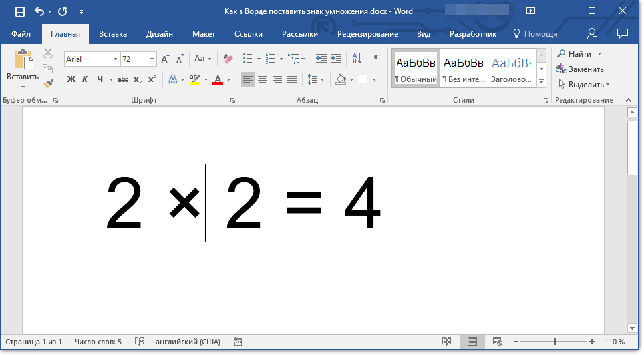
Task: Toggle bold formatting with Ж button
Action: [x=71, y=79]
